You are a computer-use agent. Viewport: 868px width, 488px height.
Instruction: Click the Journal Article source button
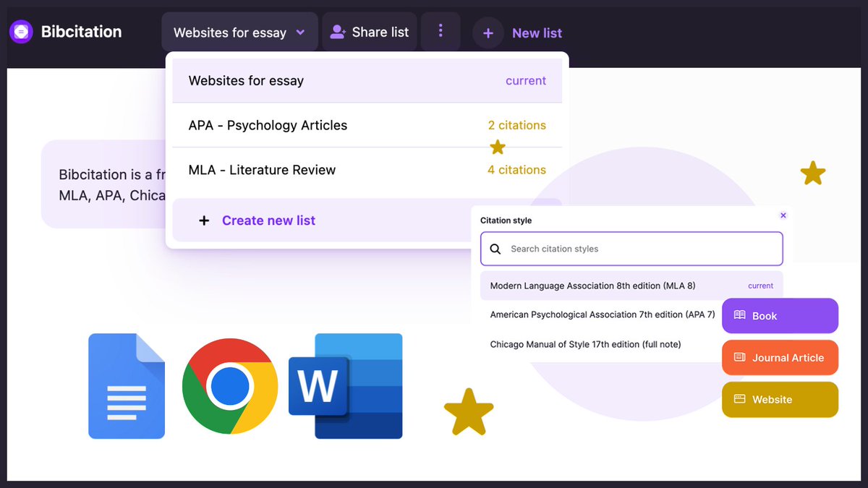click(780, 358)
